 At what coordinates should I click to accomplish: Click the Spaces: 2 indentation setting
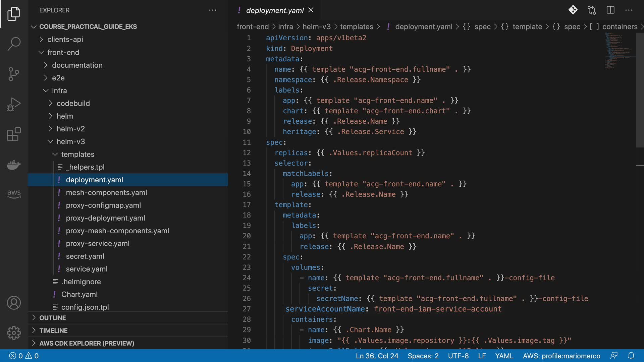point(423,356)
